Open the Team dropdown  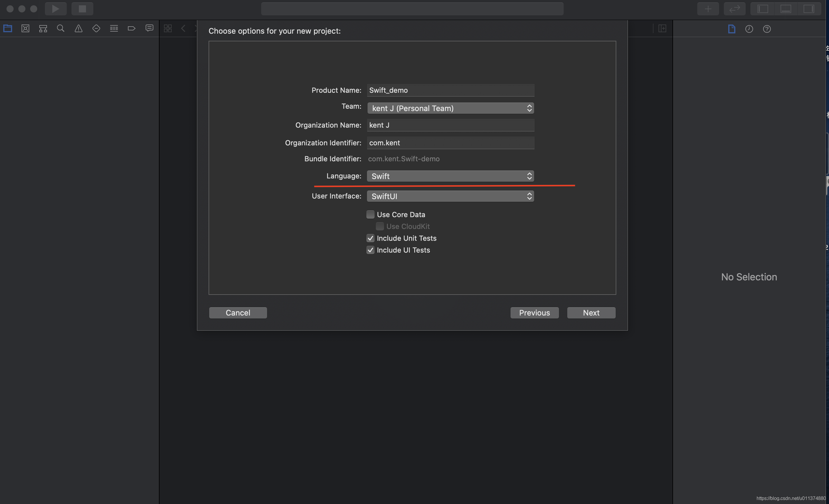(x=450, y=108)
